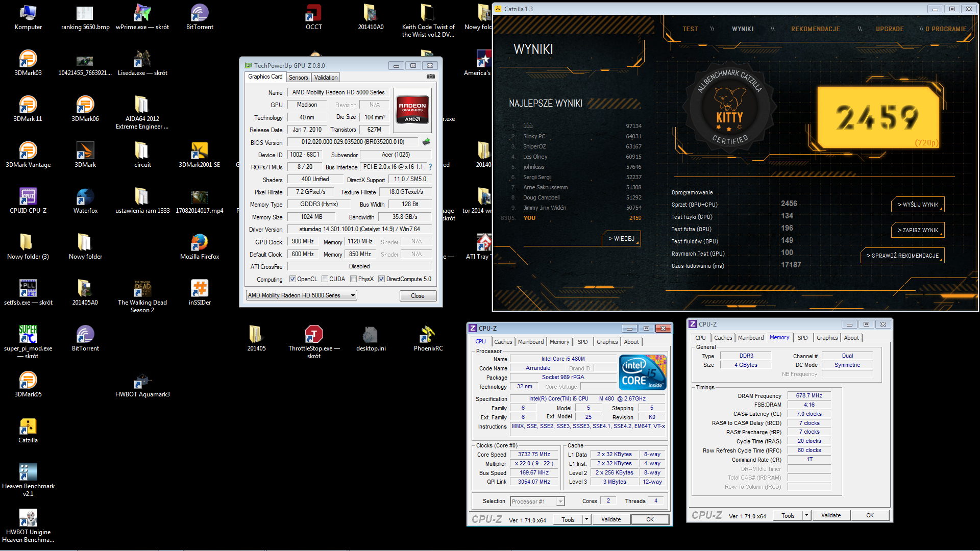Click the DRAM Frequency value 678.7 MHz
This screenshot has width=980, height=551.
[809, 395]
